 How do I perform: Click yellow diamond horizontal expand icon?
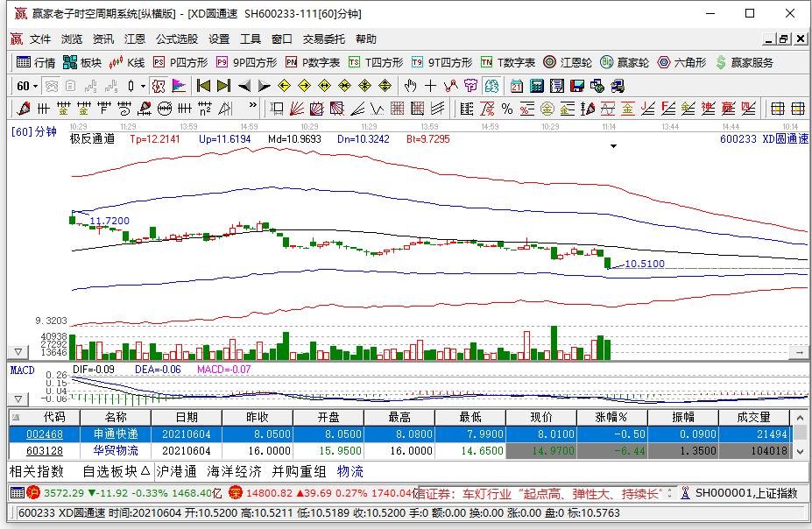coord(325,86)
